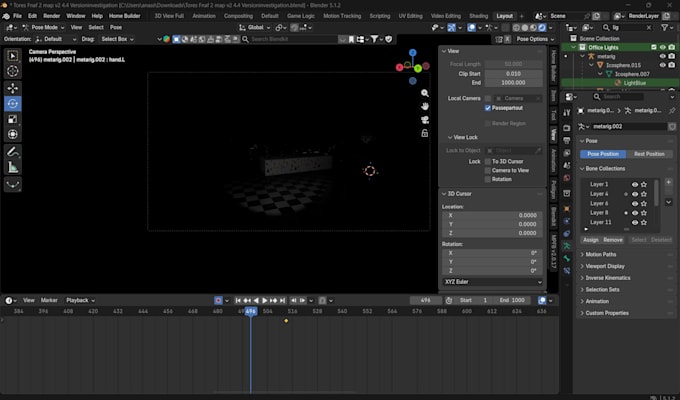Toggle the Passepartout checkbox
The width and height of the screenshot is (680, 400).
click(x=488, y=108)
